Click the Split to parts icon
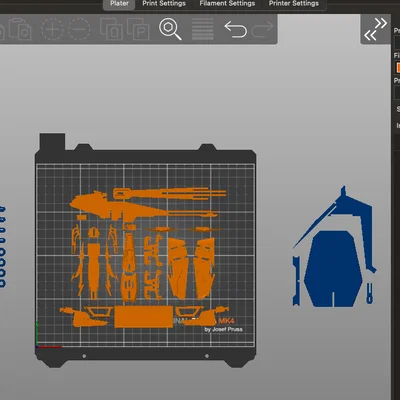The width and height of the screenshot is (400, 400). point(138,29)
